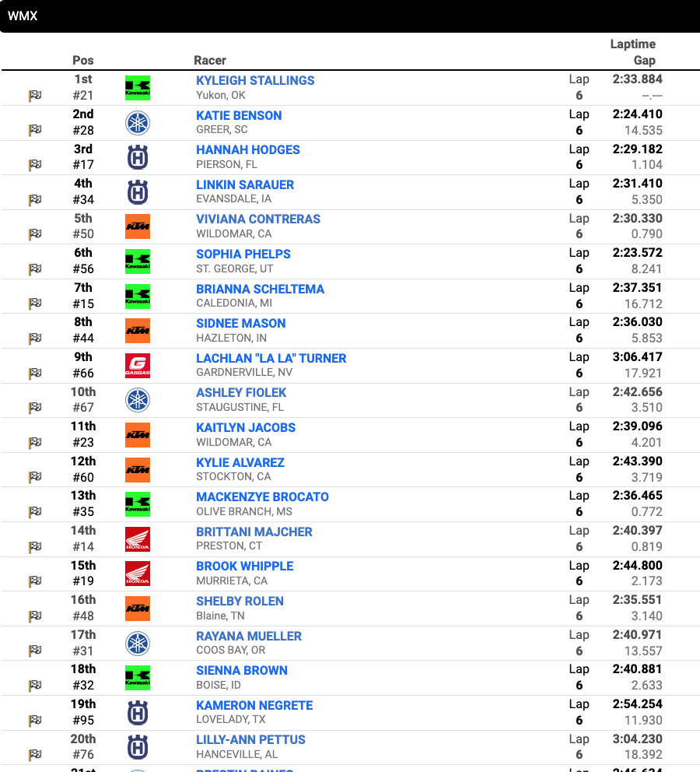Open Ashley Fiolek's rider profile link
Viewport: 700px width, 772px height.
click(241, 392)
